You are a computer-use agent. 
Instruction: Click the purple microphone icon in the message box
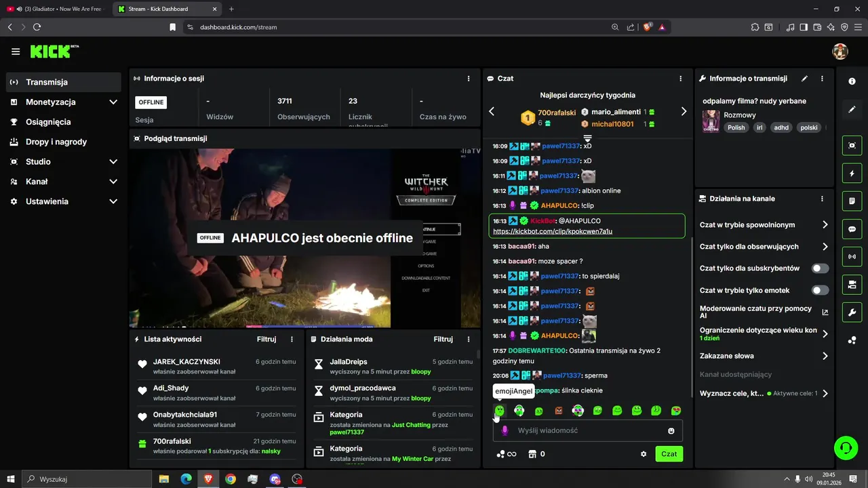coord(505,430)
